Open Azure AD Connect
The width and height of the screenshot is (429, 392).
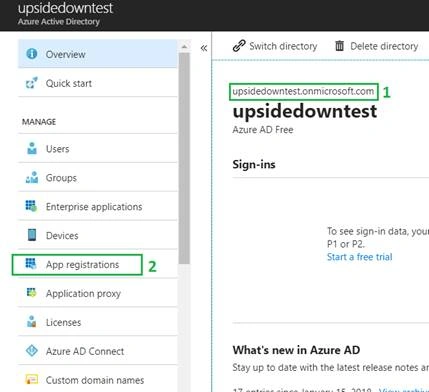[x=97, y=351]
